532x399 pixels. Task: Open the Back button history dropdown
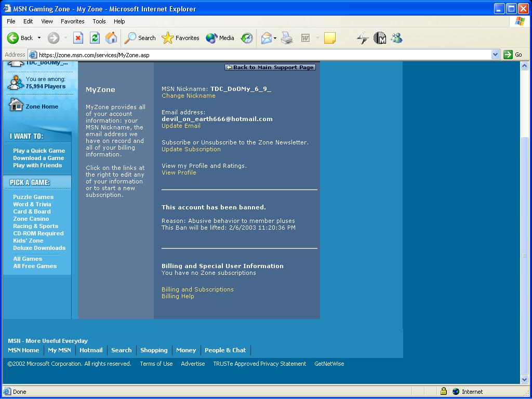(39, 38)
